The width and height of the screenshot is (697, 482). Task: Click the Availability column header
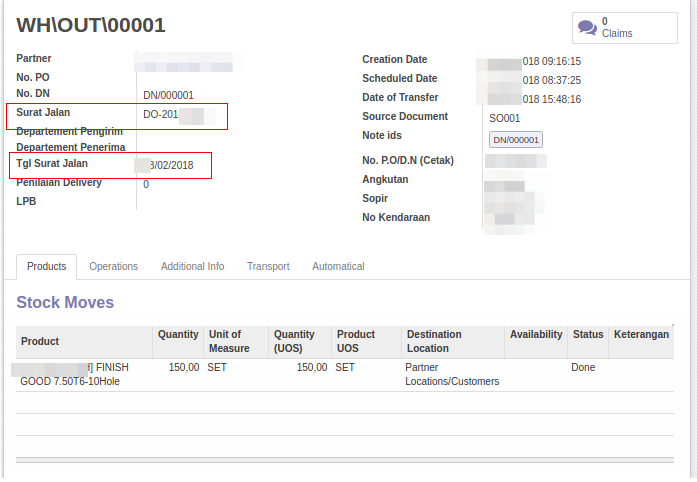pos(536,335)
